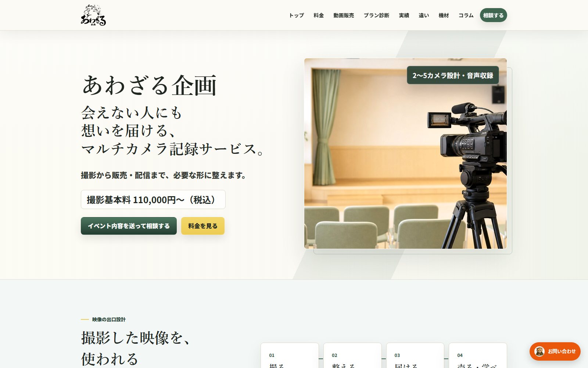Click the green 相談する header button
The width and height of the screenshot is (588, 368).
pos(493,15)
